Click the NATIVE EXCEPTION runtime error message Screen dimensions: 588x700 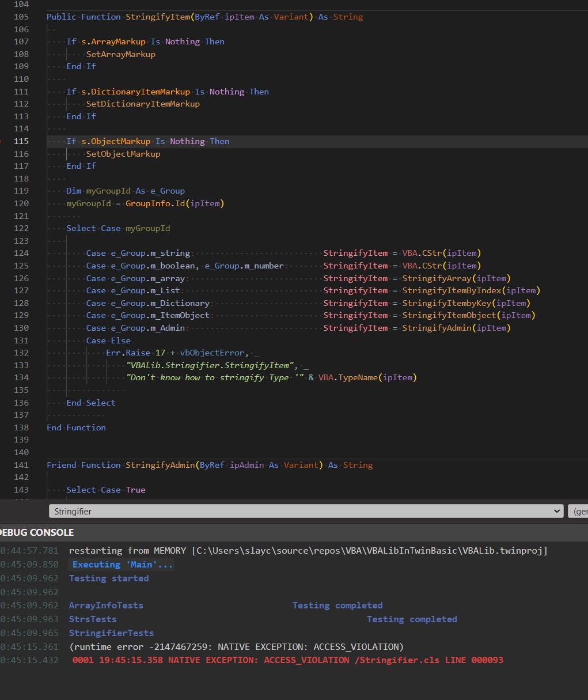click(x=236, y=646)
